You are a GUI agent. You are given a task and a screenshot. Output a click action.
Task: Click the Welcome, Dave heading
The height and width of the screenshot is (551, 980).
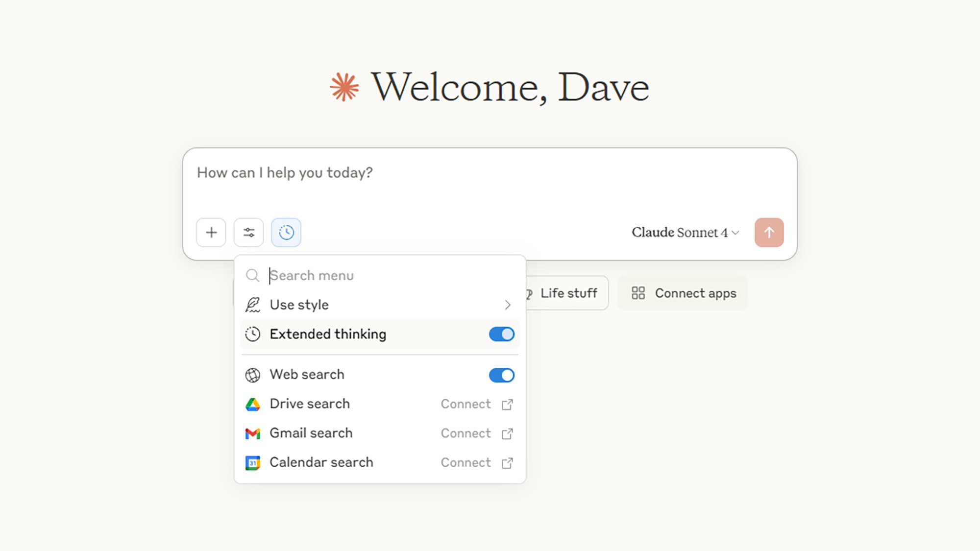pos(510,87)
